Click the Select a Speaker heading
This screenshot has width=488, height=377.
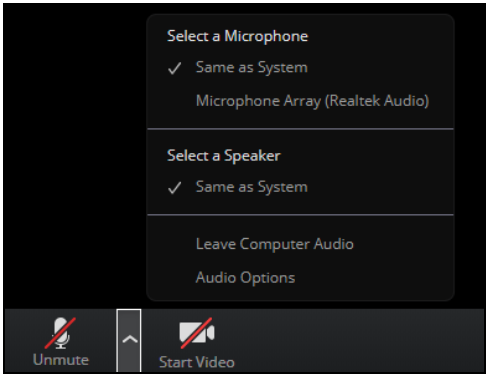click(x=224, y=156)
